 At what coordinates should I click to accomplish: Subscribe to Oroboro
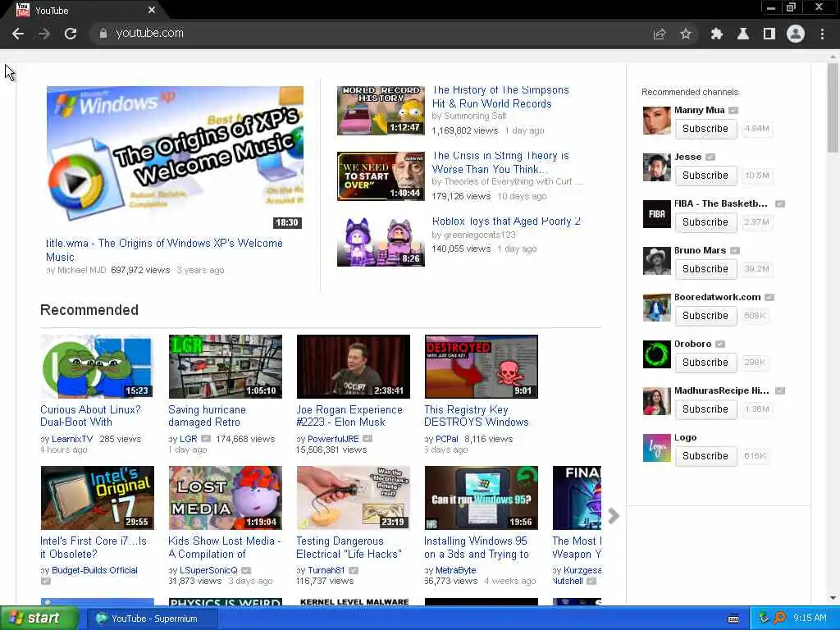coord(705,362)
